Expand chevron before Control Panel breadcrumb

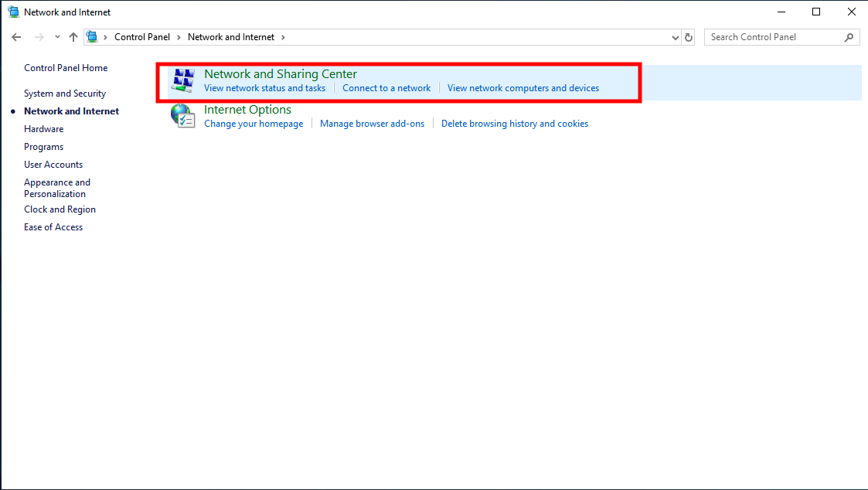[x=105, y=37]
